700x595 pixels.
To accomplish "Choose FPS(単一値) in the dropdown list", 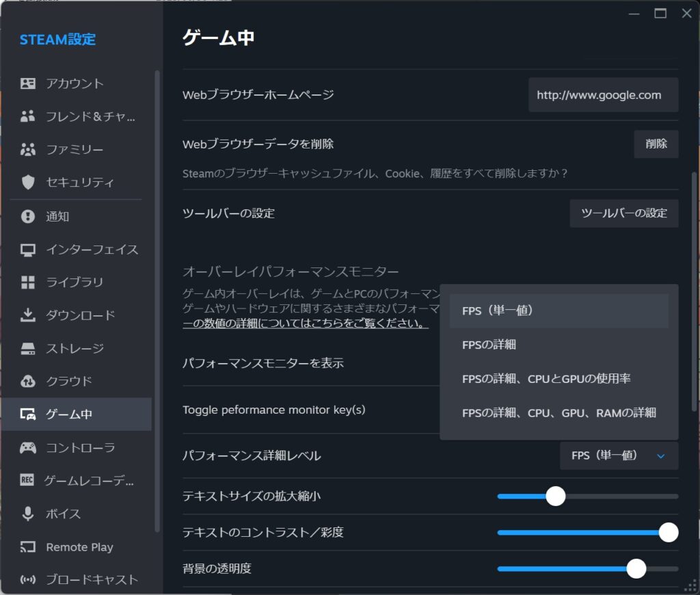I will pos(559,310).
